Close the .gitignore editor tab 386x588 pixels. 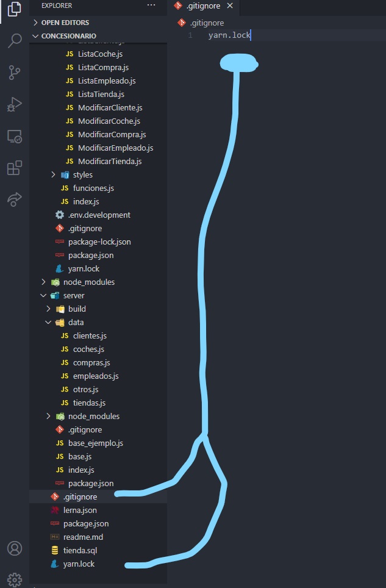coord(230,5)
